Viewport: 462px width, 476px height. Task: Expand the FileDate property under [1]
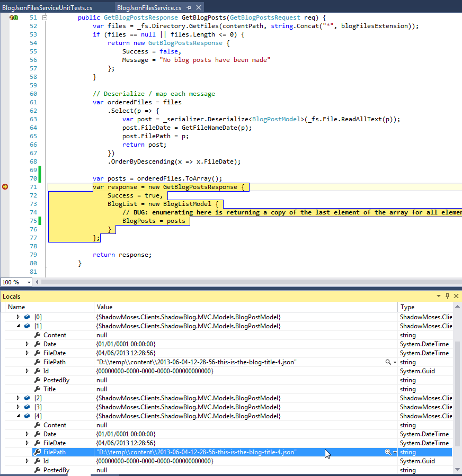tap(27, 353)
